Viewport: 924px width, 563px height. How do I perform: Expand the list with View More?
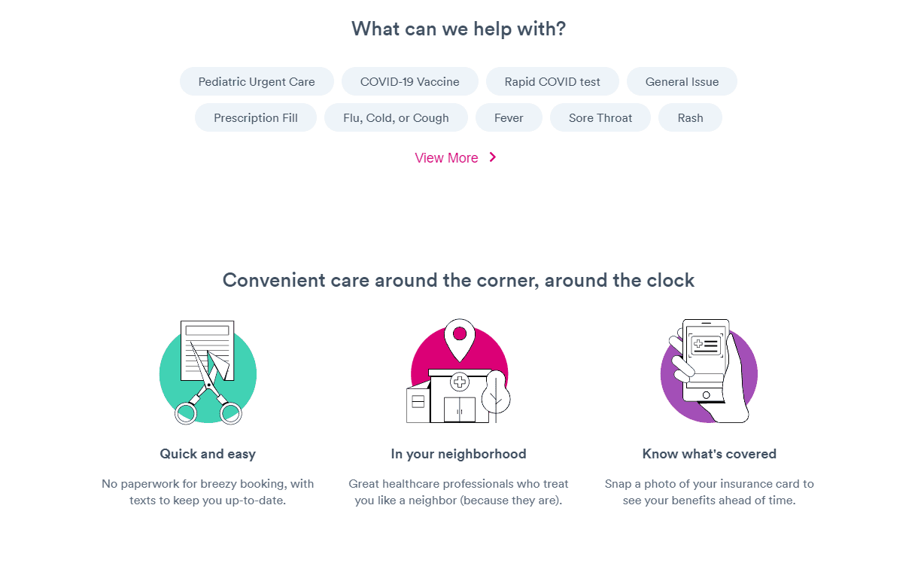tap(447, 158)
